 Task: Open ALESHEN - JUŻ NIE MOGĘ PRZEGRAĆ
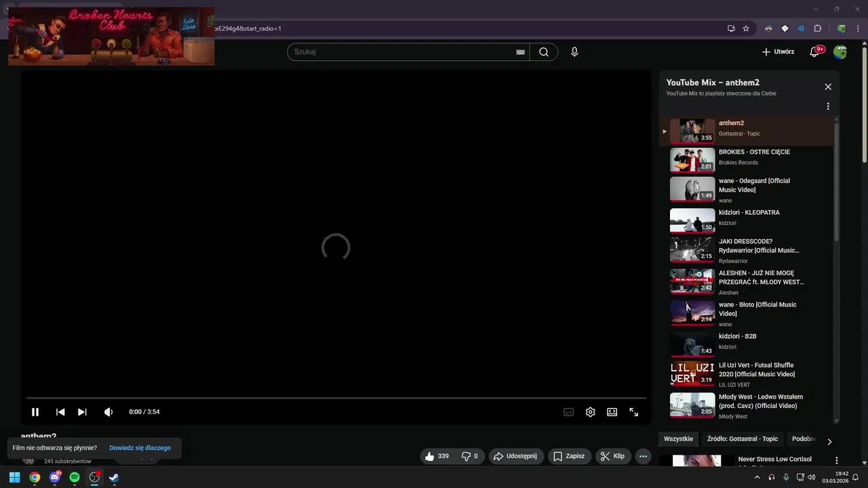click(746, 282)
